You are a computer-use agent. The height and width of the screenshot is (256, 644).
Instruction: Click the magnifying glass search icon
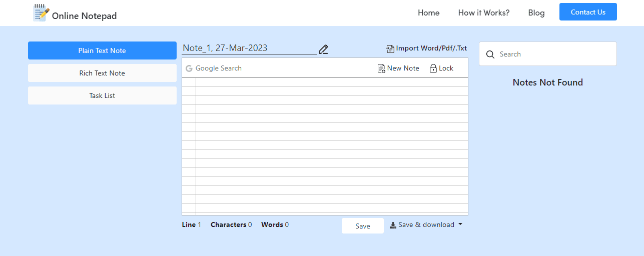tap(490, 54)
